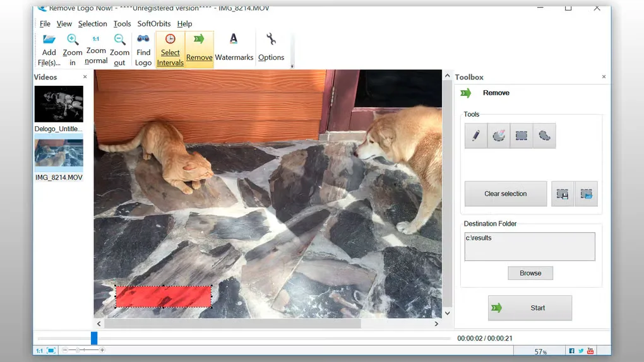The width and height of the screenshot is (644, 362).
Task: Click the Load selection icon
Action: (586, 194)
